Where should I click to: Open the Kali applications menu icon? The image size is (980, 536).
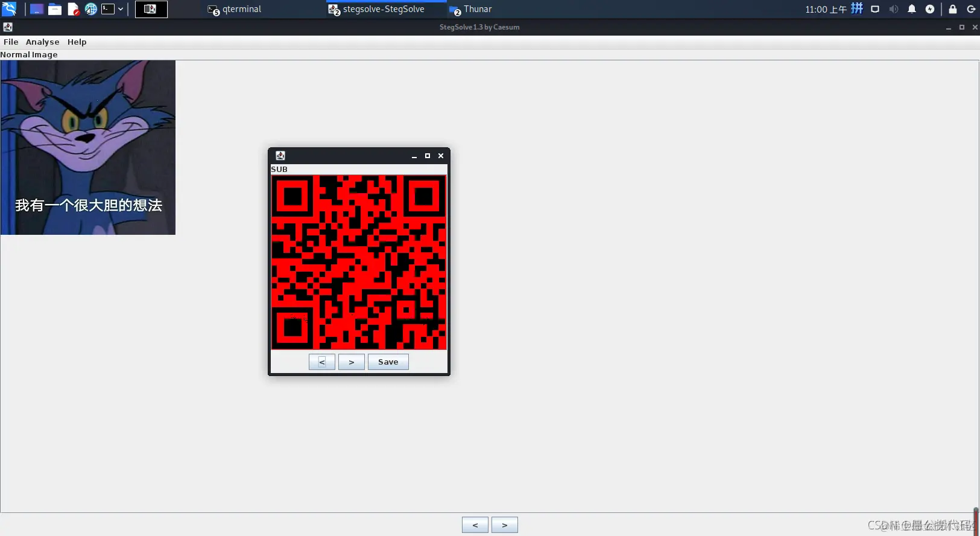click(9, 9)
